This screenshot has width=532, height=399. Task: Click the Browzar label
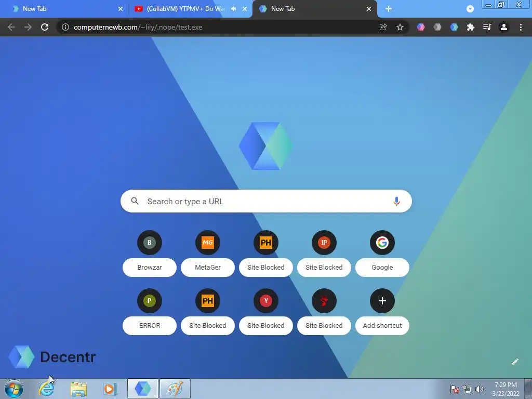(x=149, y=268)
